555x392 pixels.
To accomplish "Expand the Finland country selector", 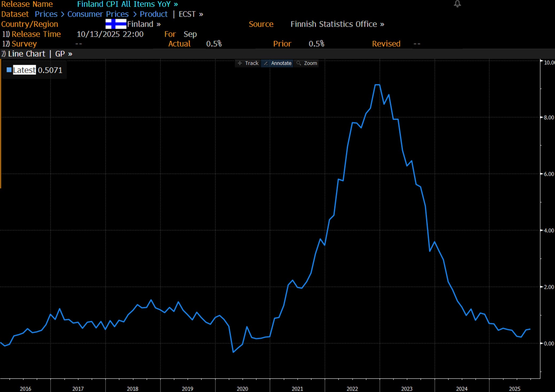I will [144, 24].
